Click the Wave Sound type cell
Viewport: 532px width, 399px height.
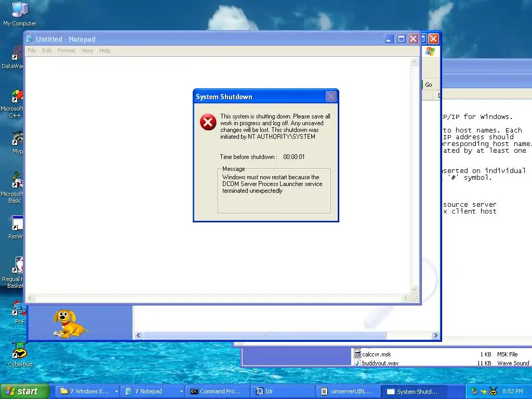[513, 363]
